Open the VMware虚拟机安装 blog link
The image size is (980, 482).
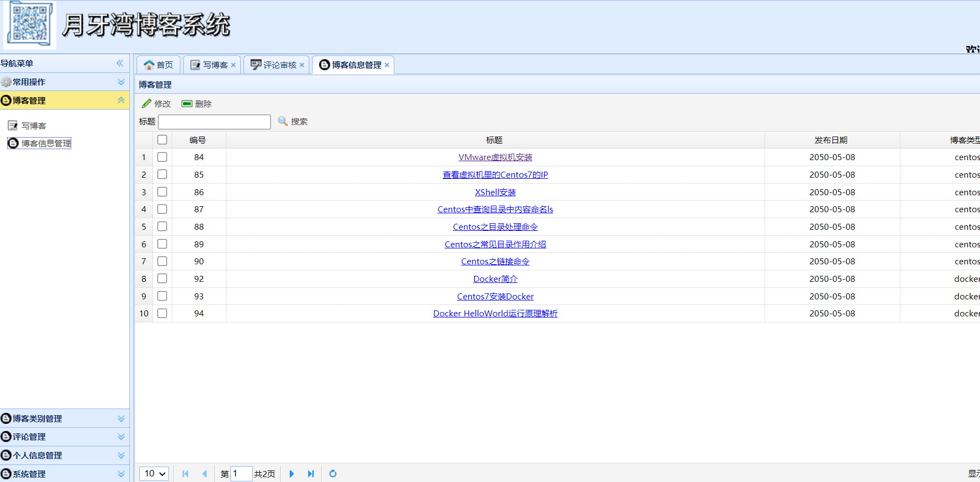tap(495, 157)
